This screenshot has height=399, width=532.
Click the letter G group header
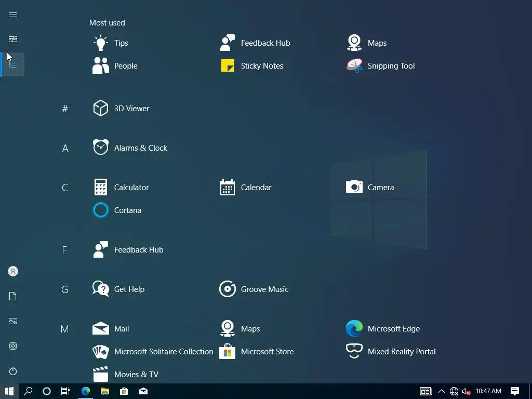(x=65, y=289)
